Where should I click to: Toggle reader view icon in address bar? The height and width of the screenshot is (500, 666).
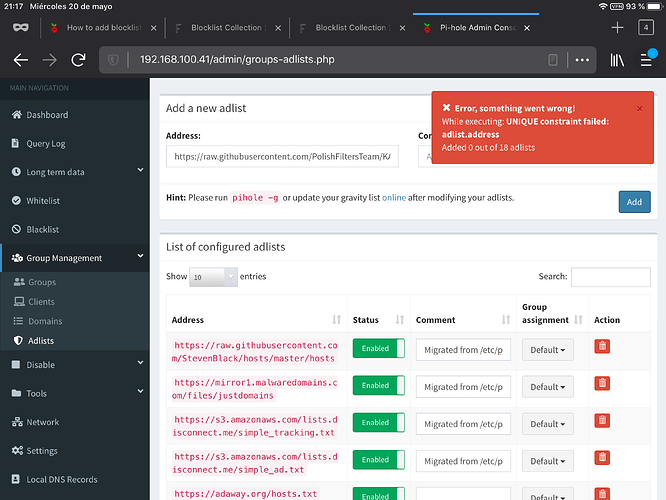pyautogui.click(x=553, y=60)
